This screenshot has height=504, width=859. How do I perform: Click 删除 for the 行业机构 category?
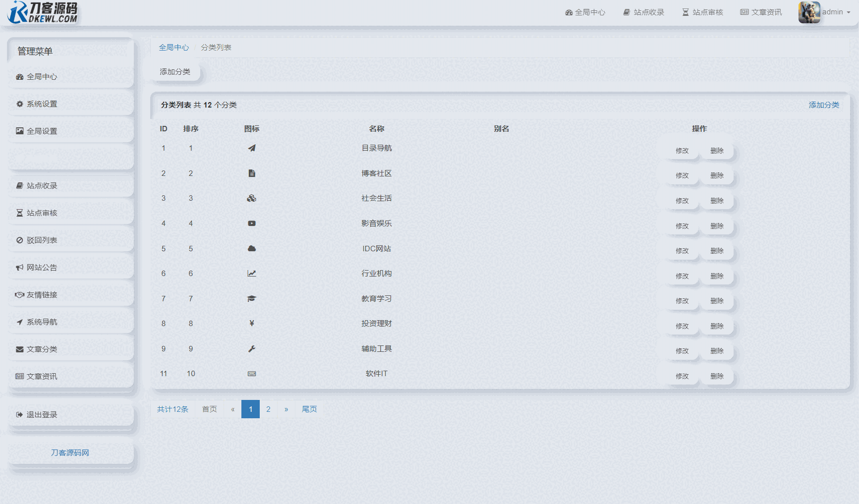pyautogui.click(x=717, y=276)
